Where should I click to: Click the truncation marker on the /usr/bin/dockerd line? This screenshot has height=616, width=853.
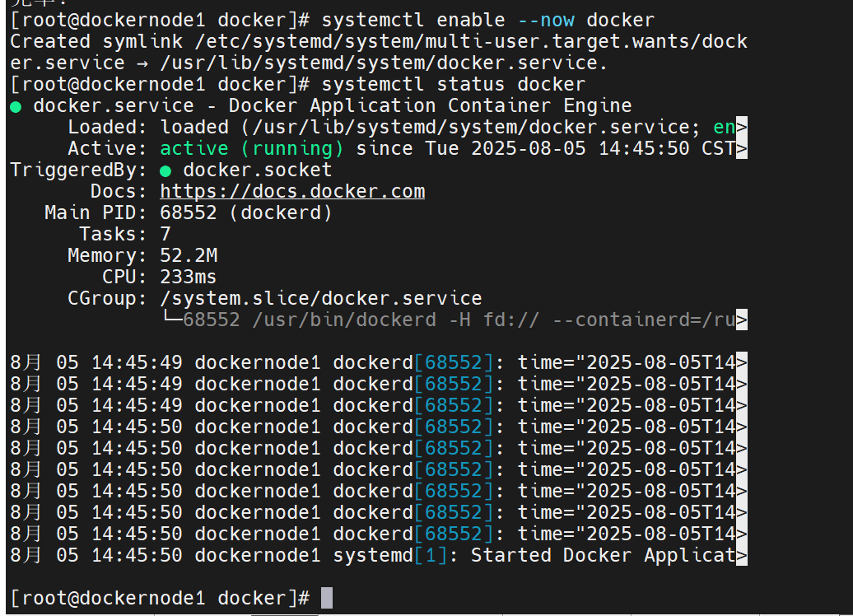742,320
